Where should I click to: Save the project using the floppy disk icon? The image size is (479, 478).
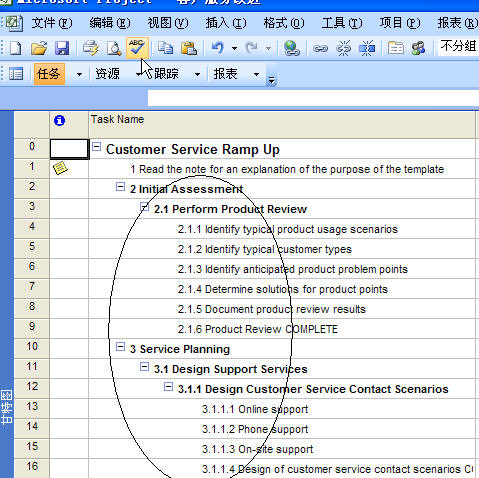pos(62,48)
